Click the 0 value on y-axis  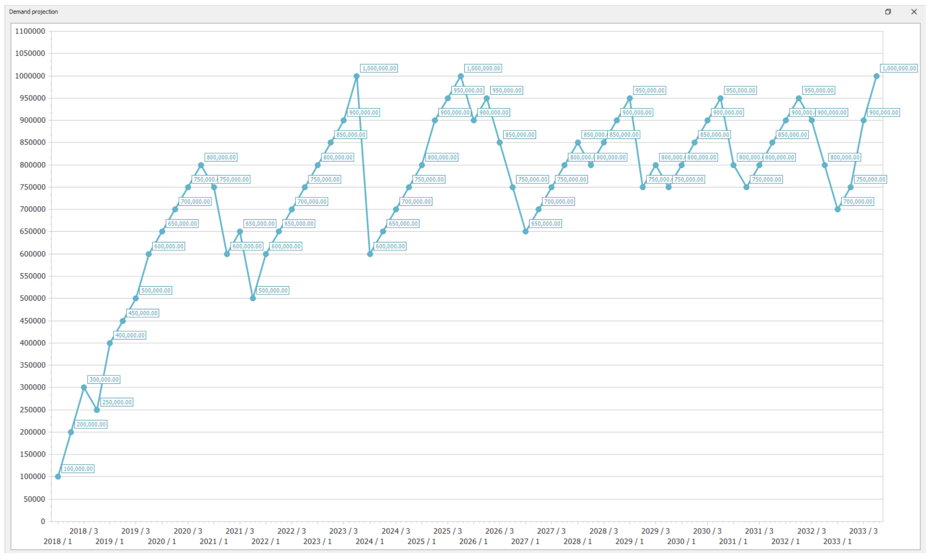click(43, 522)
